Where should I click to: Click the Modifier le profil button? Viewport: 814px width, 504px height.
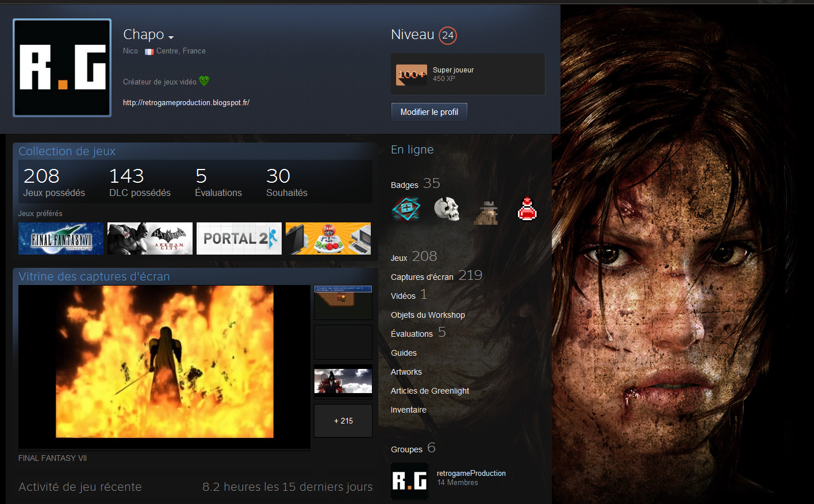coord(429,112)
